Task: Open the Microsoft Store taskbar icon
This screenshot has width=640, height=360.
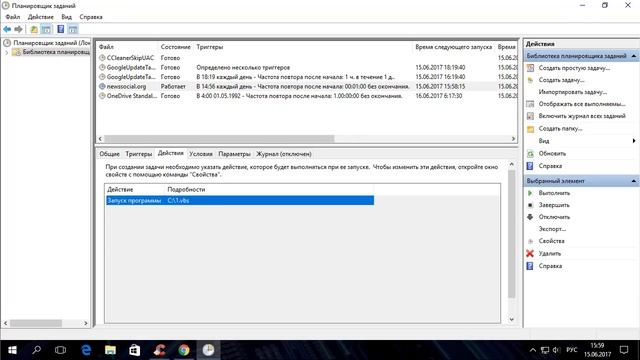Action: (x=135, y=350)
